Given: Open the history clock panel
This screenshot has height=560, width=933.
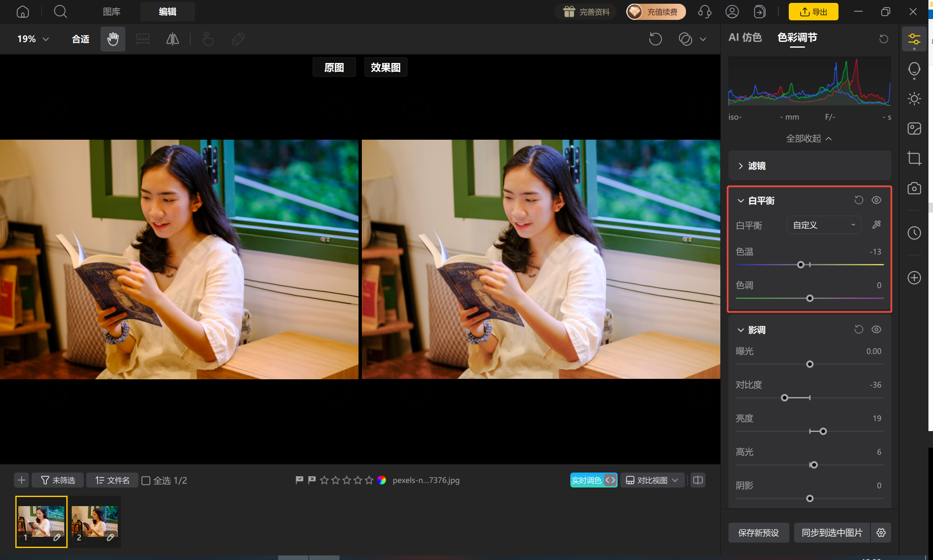Looking at the screenshot, I should (914, 233).
